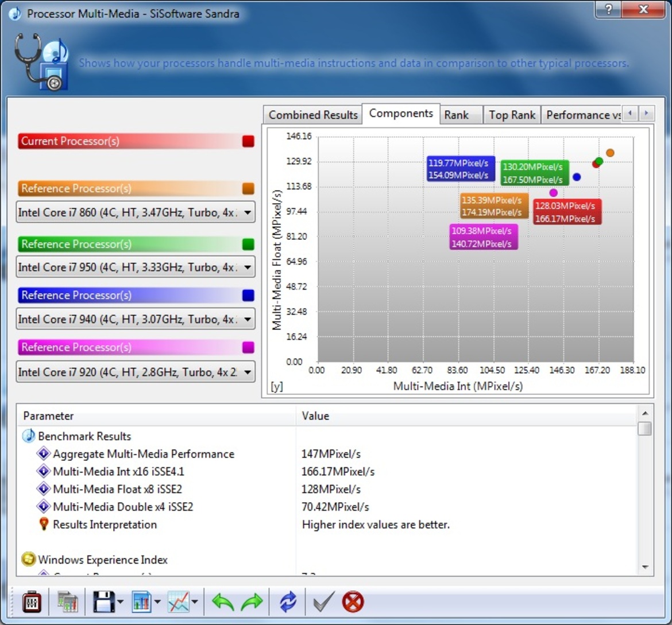This screenshot has height=625, width=672.
Task: Click the blue refresh results icon
Action: tap(288, 602)
